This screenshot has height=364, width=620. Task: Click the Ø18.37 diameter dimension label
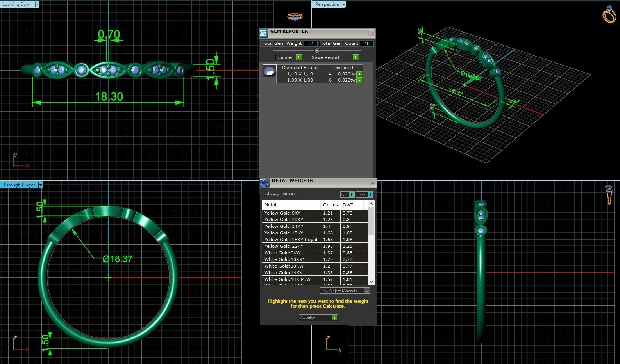[118, 259]
